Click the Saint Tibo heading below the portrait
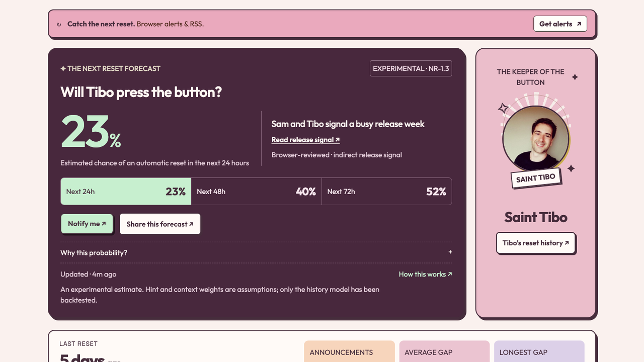The height and width of the screenshot is (362, 644). [536, 217]
